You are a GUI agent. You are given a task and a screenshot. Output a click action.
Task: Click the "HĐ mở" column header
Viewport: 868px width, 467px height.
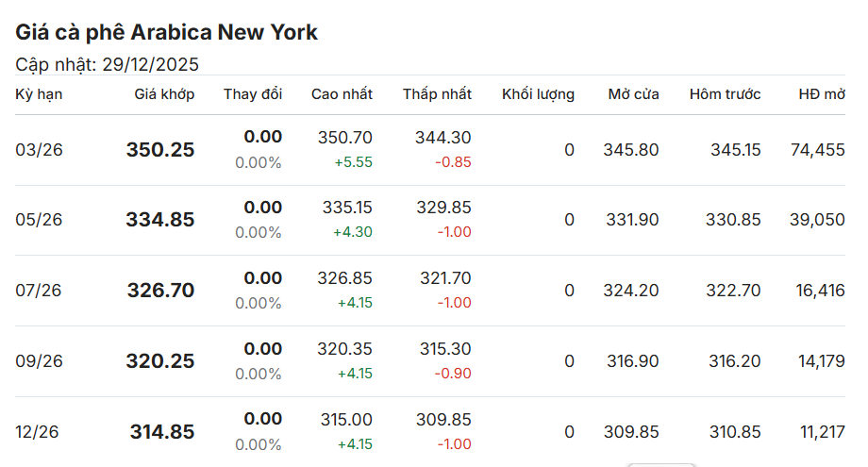[x=822, y=94]
